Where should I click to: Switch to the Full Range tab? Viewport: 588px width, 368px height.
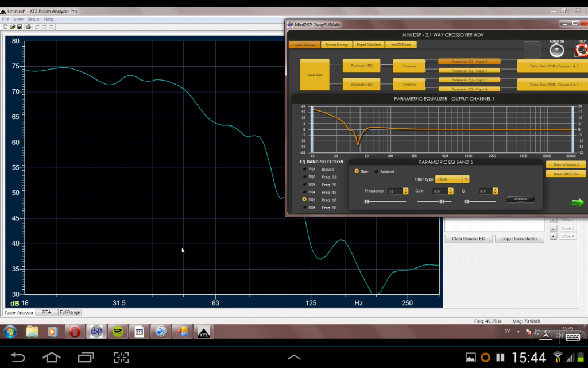(69, 312)
